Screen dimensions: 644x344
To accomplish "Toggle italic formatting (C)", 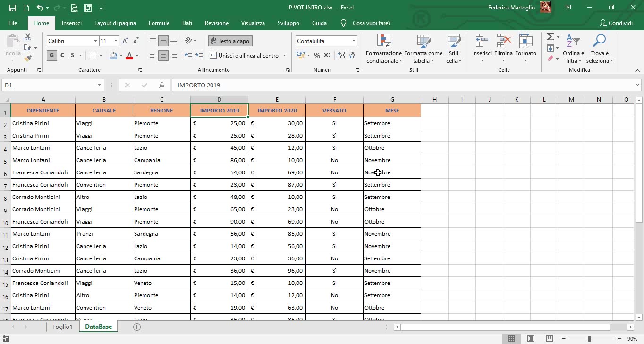I will point(62,55).
